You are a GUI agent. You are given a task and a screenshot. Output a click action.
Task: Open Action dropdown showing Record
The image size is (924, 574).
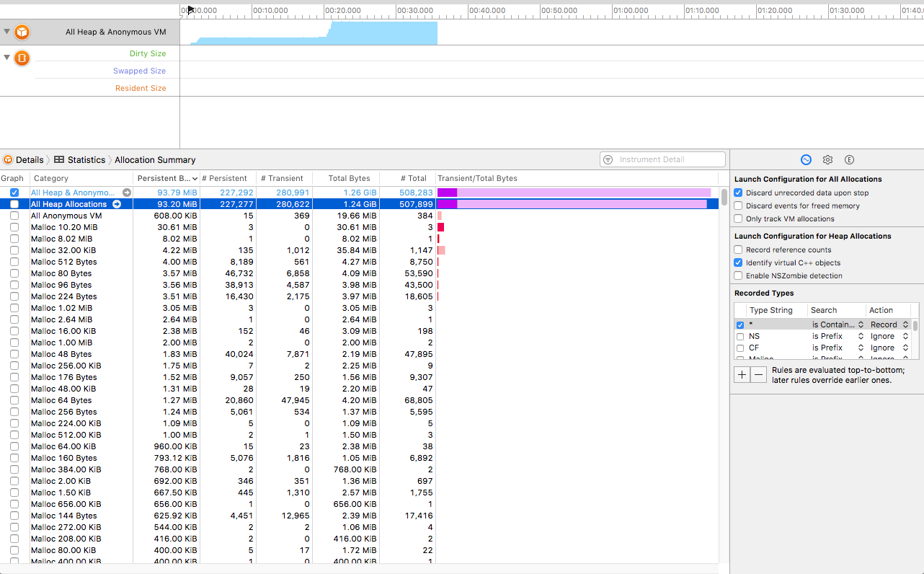tap(889, 324)
